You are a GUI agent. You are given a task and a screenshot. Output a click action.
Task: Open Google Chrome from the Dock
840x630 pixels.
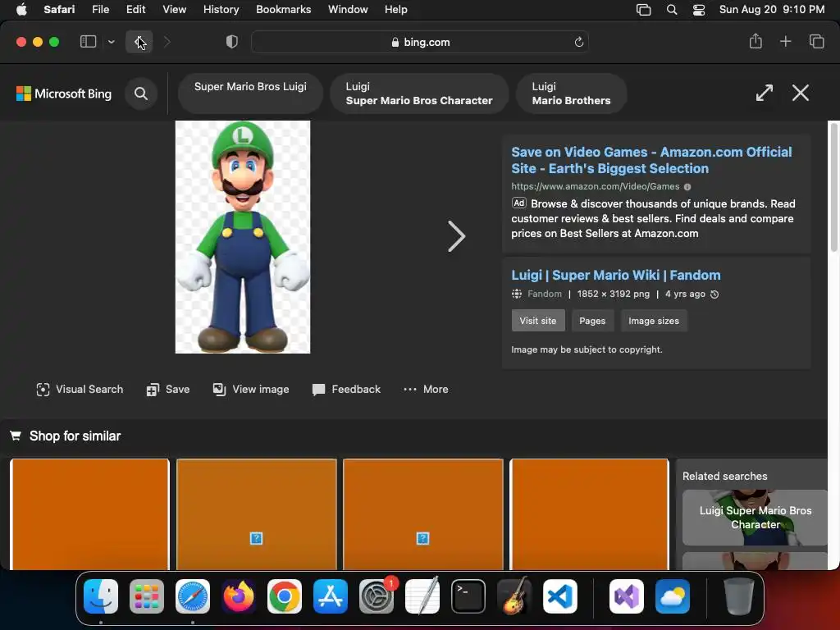285,596
